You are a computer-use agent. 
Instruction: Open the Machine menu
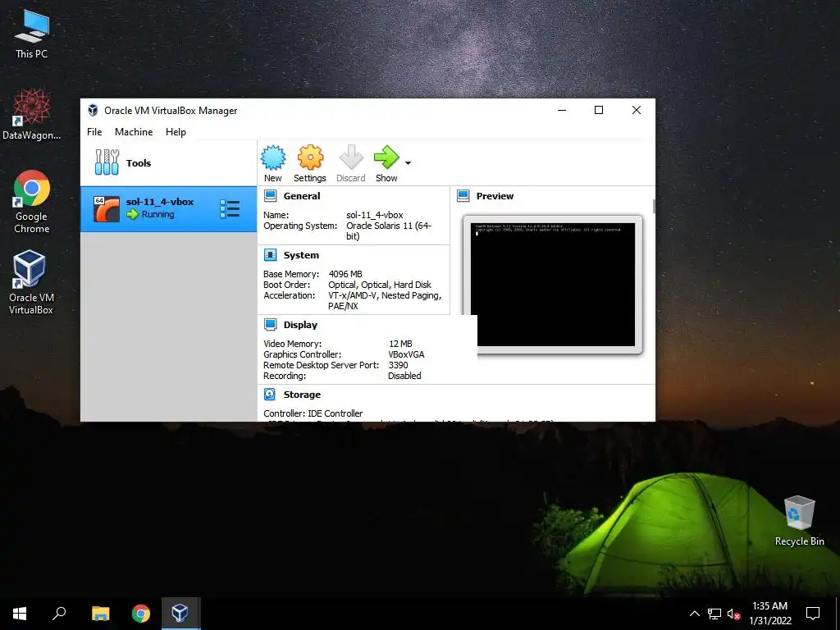click(134, 132)
